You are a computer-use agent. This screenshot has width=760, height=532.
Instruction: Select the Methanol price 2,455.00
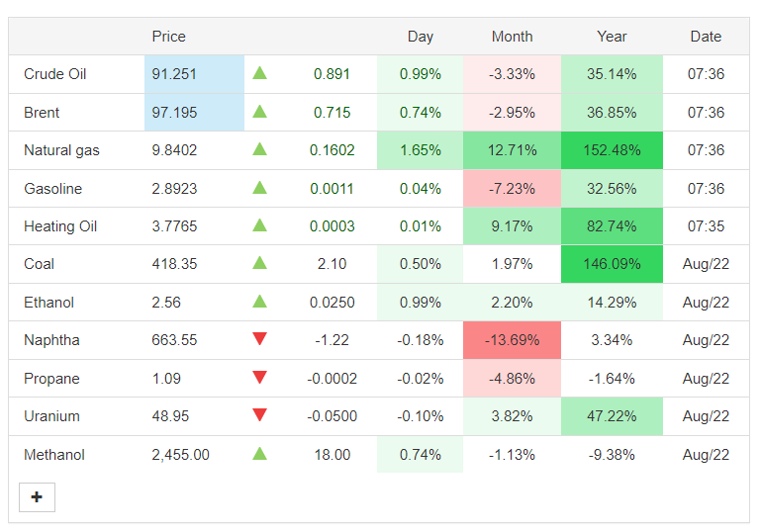pos(180,455)
